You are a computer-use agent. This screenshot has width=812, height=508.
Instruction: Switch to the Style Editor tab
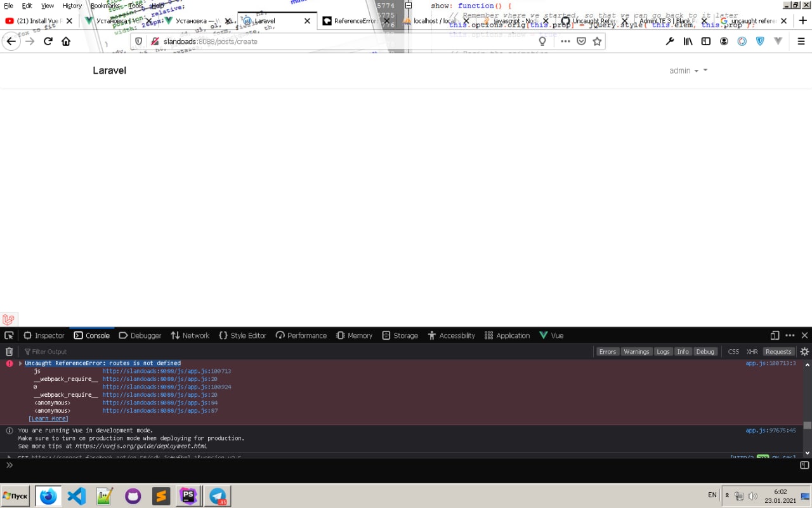(242, 335)
